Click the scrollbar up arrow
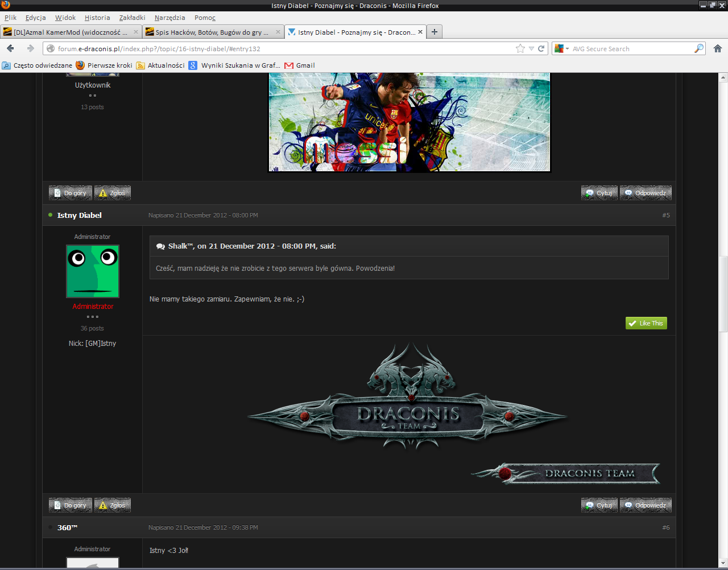Image resolution: width=728 pixels, height=570 pixels. pyautogui.click(x=723, y=77)
